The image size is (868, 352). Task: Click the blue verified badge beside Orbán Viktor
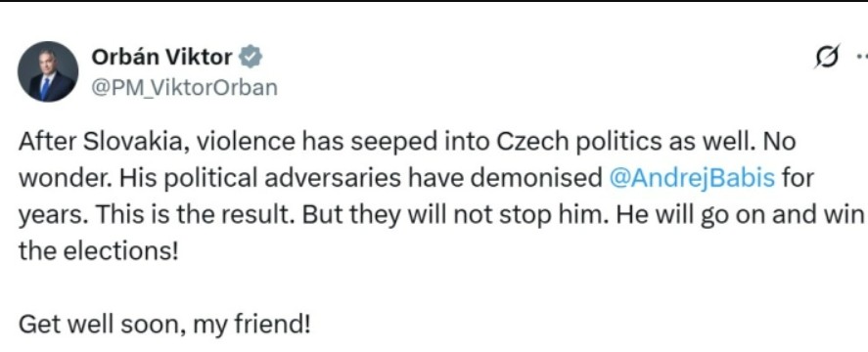[x=251, y=57]
